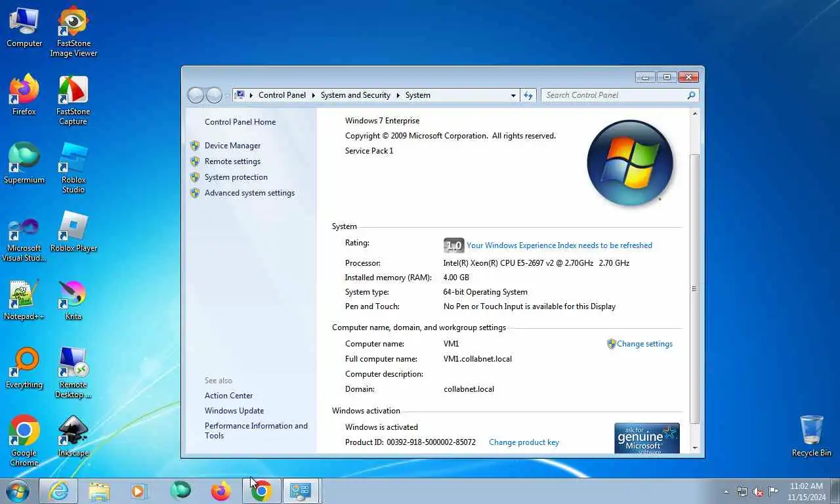Click the Show desktop button
Image resolution: width=840 pixels, height=504 pixels.
pyautogui.click(x=835, y=492)
